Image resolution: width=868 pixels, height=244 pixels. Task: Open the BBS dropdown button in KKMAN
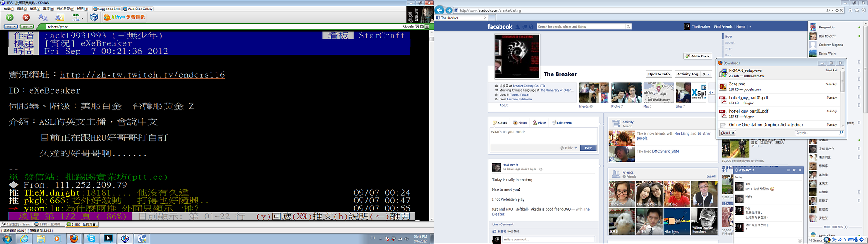27,27
